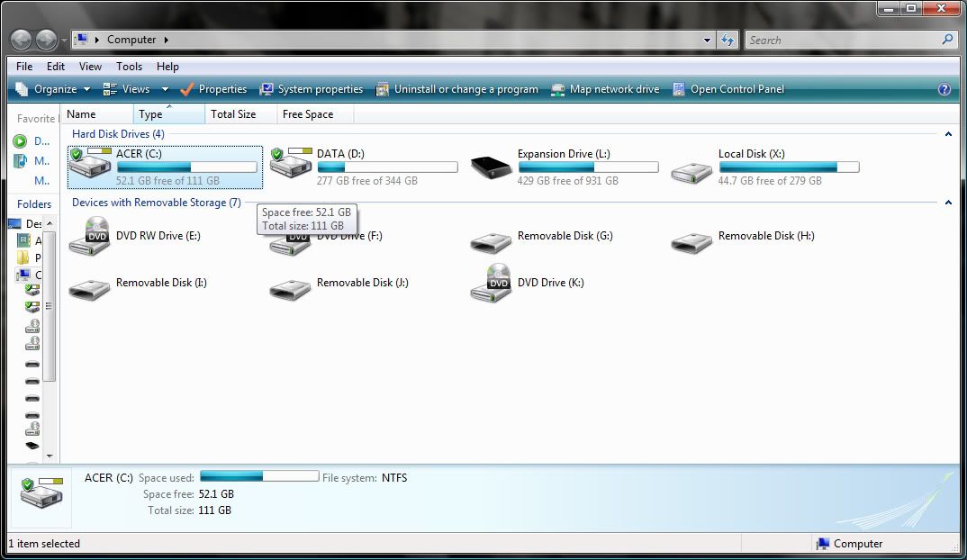
Task: Sort by the Total Size column header
Action: 240,114
